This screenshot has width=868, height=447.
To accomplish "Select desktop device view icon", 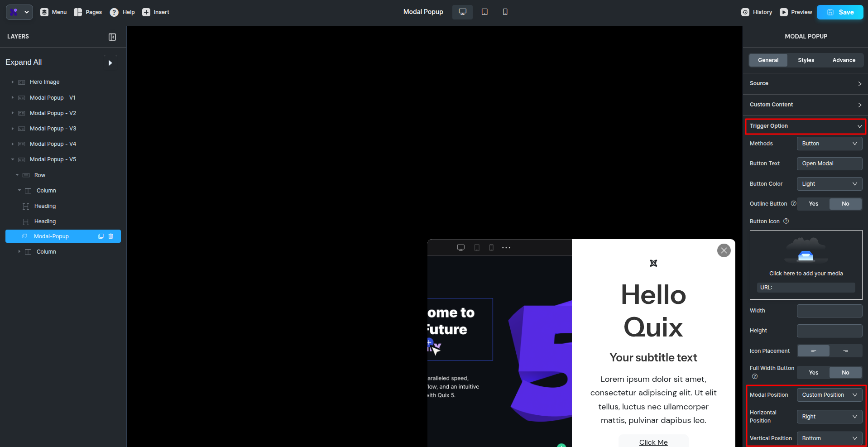I will click(462, 12).
